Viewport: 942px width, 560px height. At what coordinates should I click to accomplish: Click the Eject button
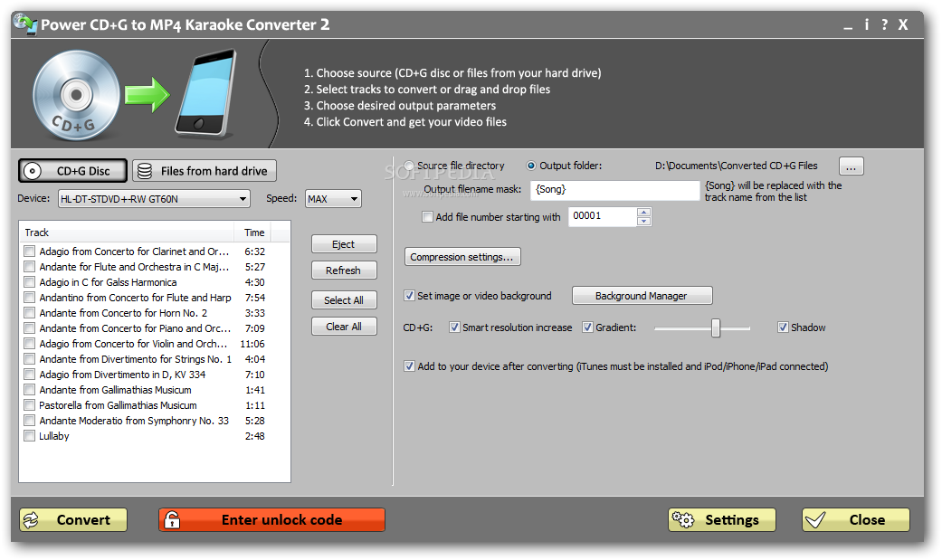[344, 244]
